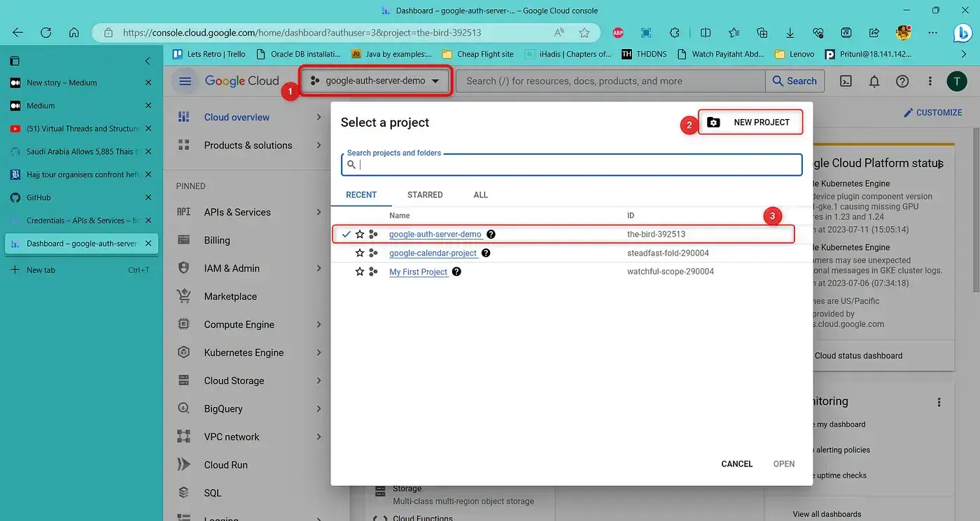
Task: Expand the Kubernetes Engine submenu arrow
Action: (x=319, y=352)
